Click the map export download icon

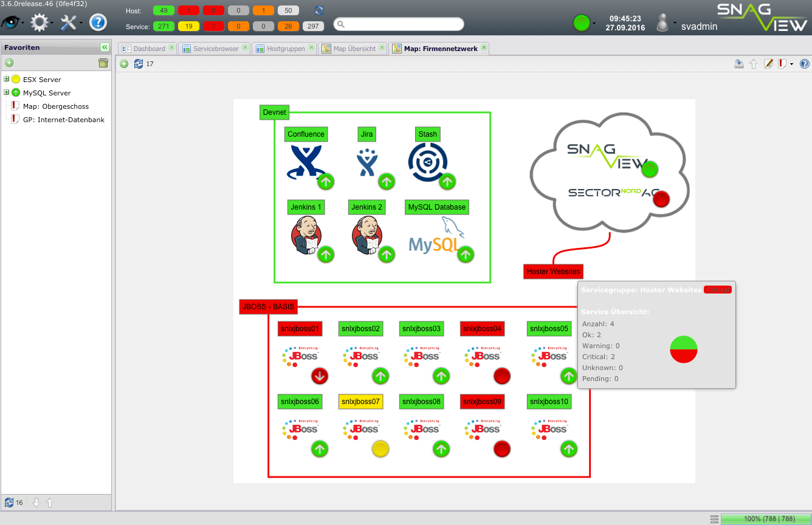coord(739,64)
